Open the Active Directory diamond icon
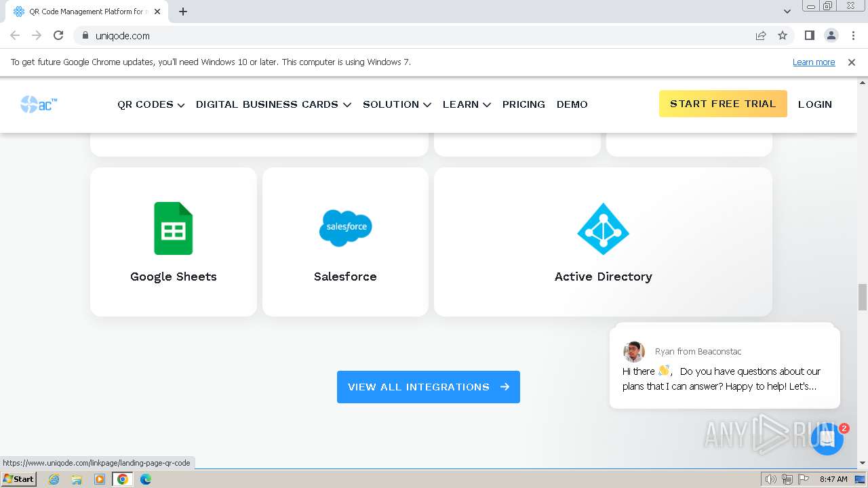Viewport: 868px width, 488px height. click(603, 228)
